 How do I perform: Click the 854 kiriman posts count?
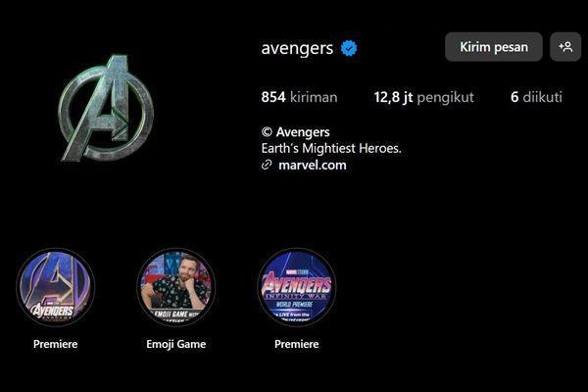pos(299,97)
